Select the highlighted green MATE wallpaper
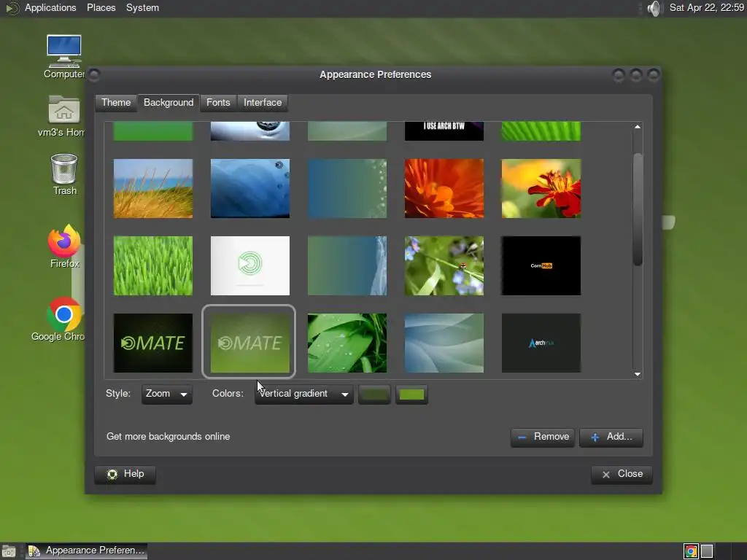 tap(250, 343)
